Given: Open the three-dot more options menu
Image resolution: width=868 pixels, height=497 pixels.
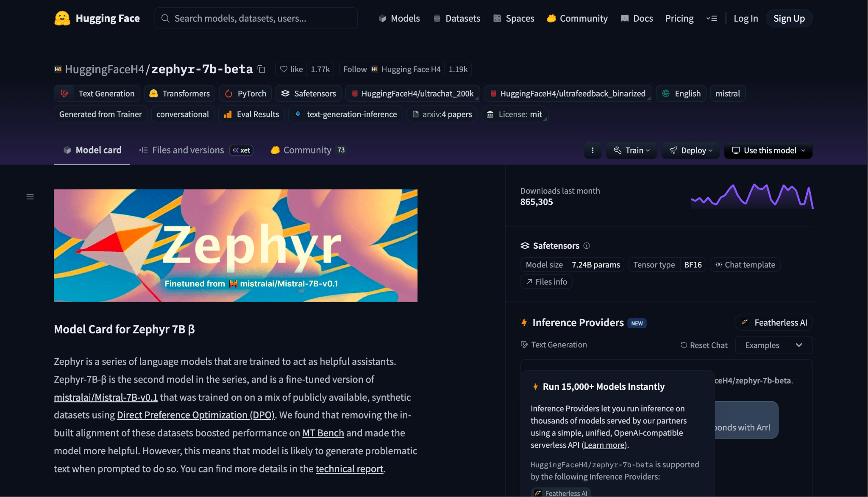Looking at the screenshot, I should click(593, 150).
